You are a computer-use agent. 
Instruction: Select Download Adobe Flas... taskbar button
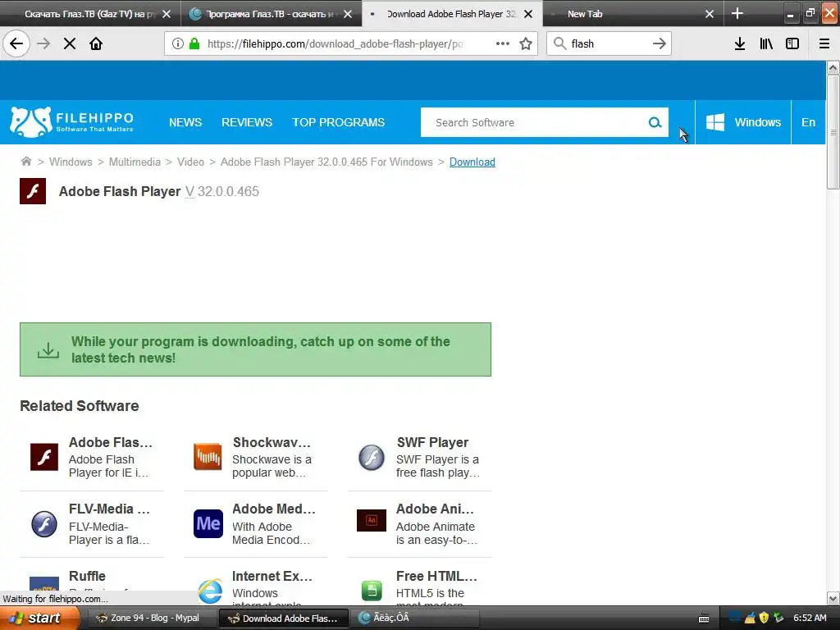coord(283,619)
